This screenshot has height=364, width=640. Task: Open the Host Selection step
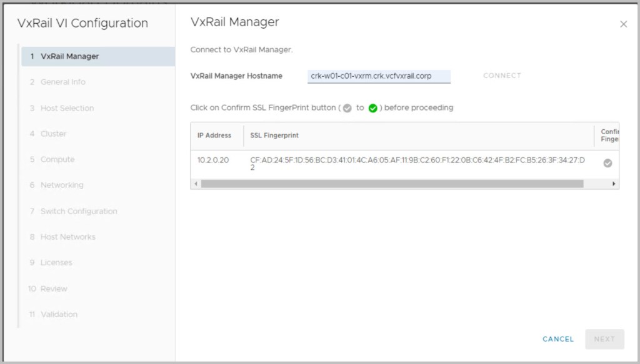(67, 108)
